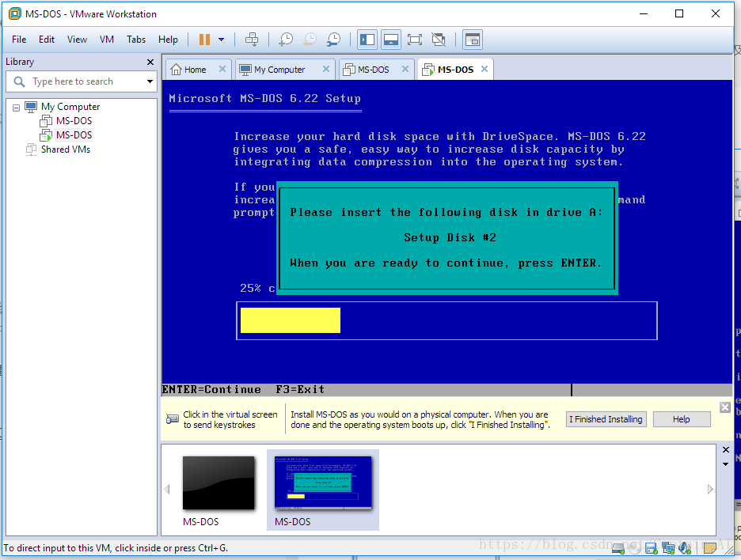Click the yellow setup progress bar
The image size is (741, 560).
(x=291, y=320)
